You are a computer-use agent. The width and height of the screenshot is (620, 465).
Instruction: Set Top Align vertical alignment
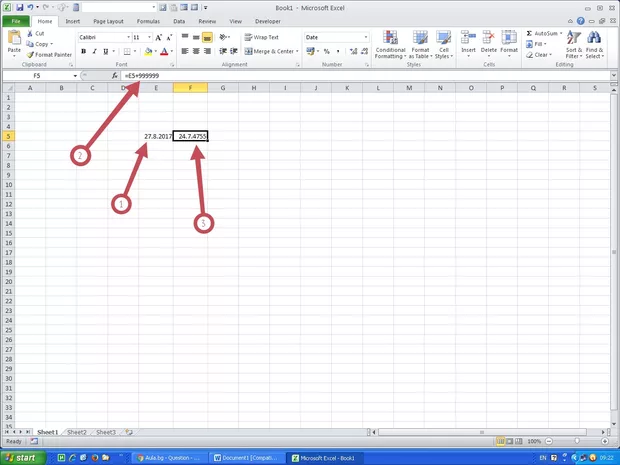tap(185, 37)
